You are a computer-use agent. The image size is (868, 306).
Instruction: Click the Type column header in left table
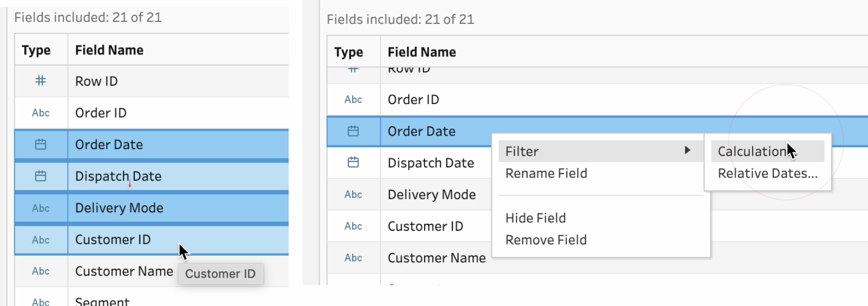36,50
